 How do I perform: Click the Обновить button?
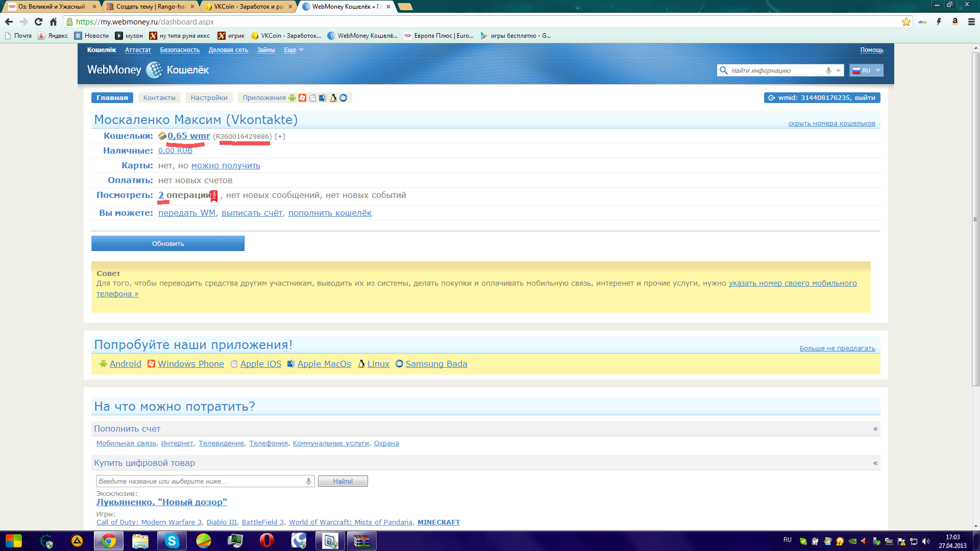coord(168,243)
